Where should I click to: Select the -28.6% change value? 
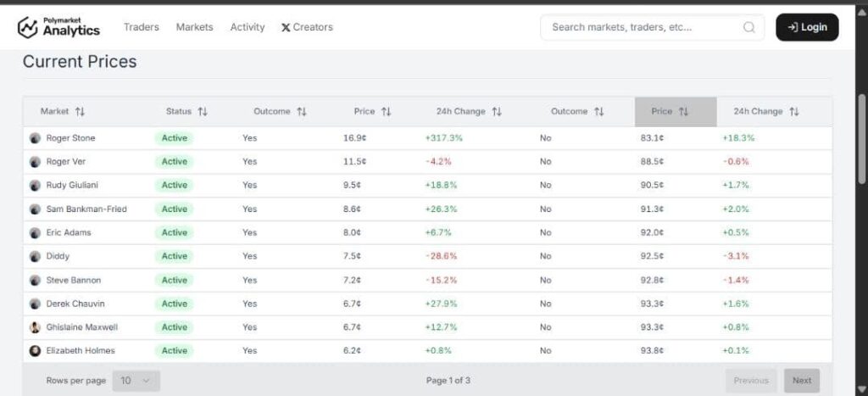coord(441,256)
